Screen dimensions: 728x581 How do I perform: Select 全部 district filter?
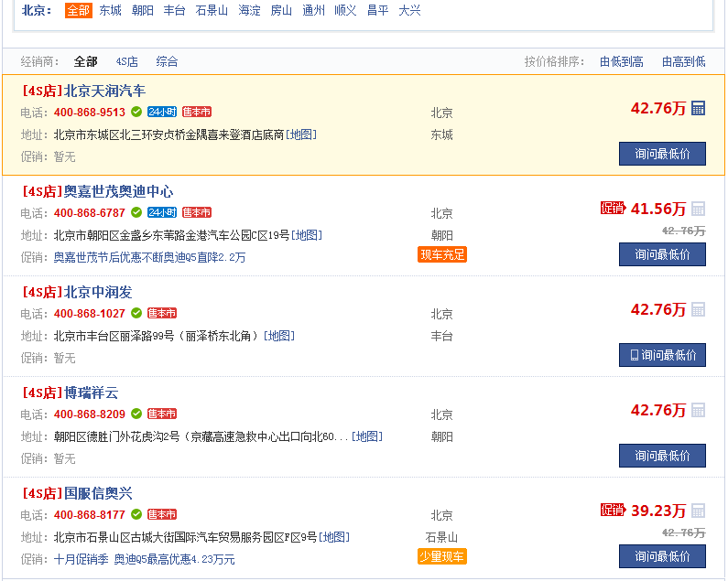[x=79, y=10]
